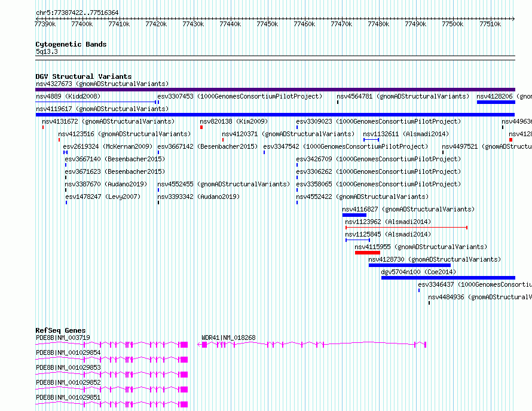The height and width of the screenshot is (411, 532).
Task: Click the esv3347542 variant label
Action: tap(346, 146)
